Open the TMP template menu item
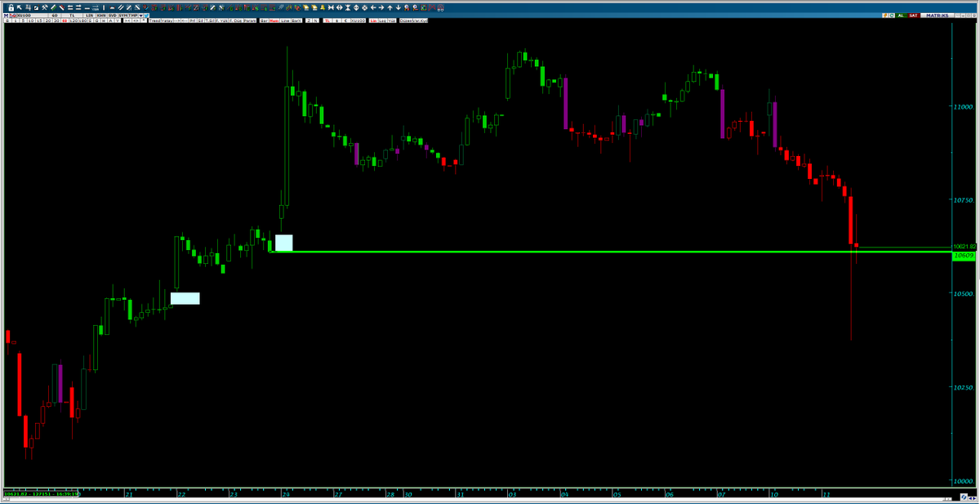Viewport: 980px width, 504px height. coord(134,16)
